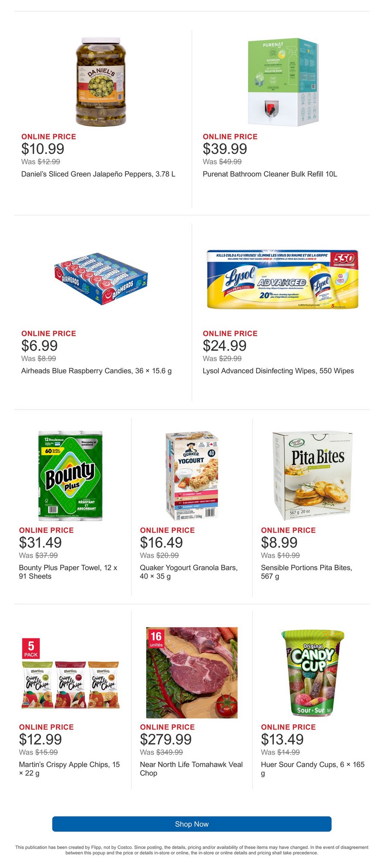The height and width of the screenshot is (868, 384).
Task: Open Airheads Blue Raspberry Candies title
Action: point(96,371)
